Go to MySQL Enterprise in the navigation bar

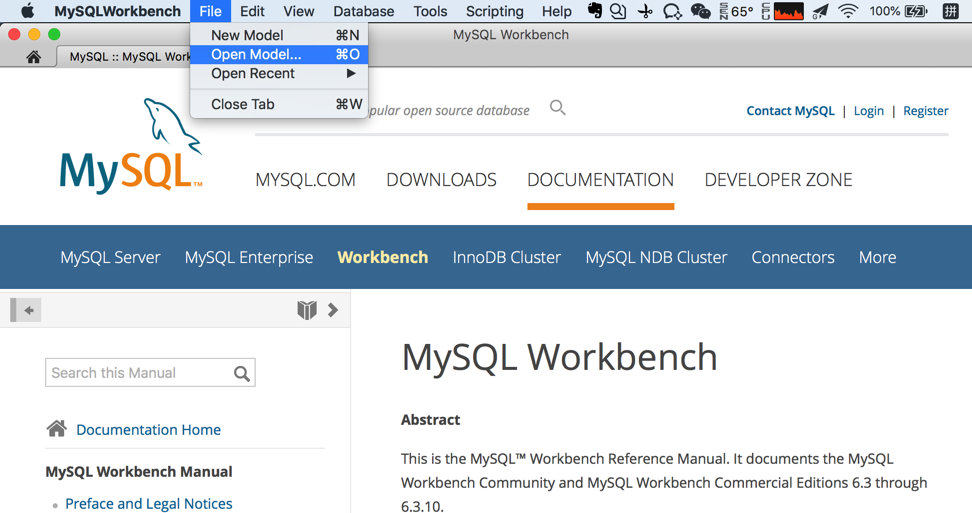248,257
